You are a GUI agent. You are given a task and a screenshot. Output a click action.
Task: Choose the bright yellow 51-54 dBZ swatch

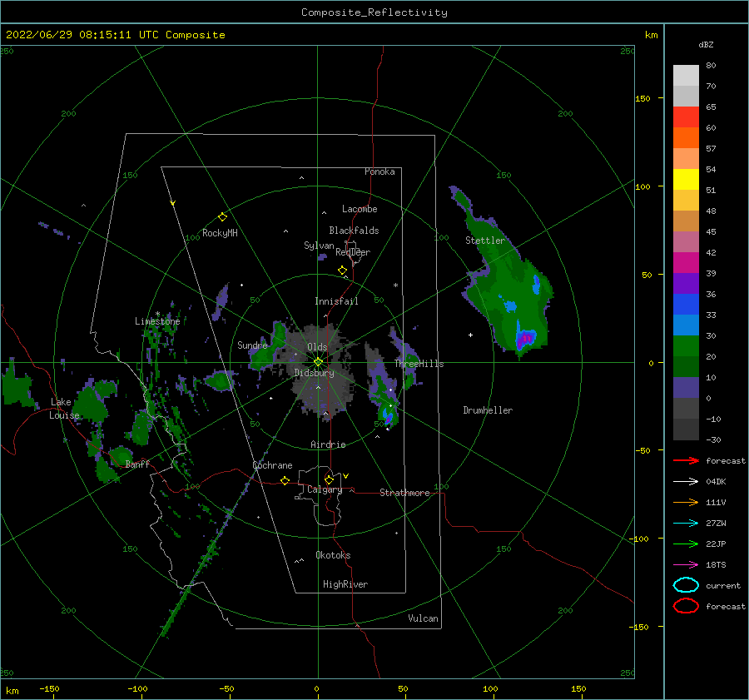coord(686,180)
